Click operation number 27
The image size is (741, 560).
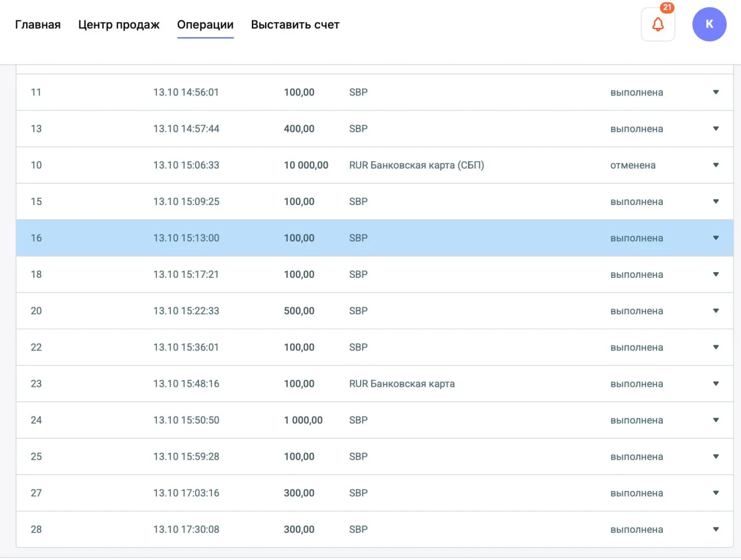pyautogui.click(x=36, y=493)
